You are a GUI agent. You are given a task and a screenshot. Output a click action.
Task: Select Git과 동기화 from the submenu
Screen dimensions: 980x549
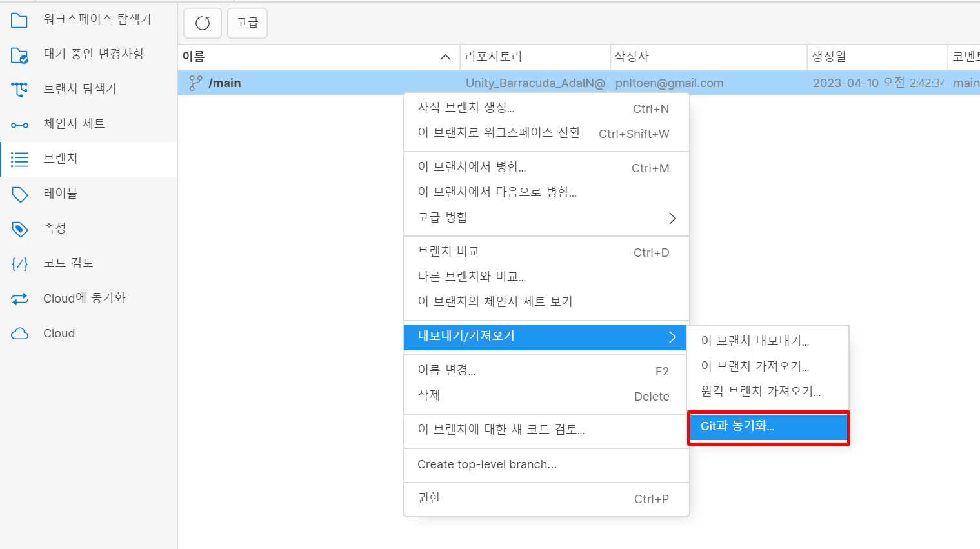(737, 426)
